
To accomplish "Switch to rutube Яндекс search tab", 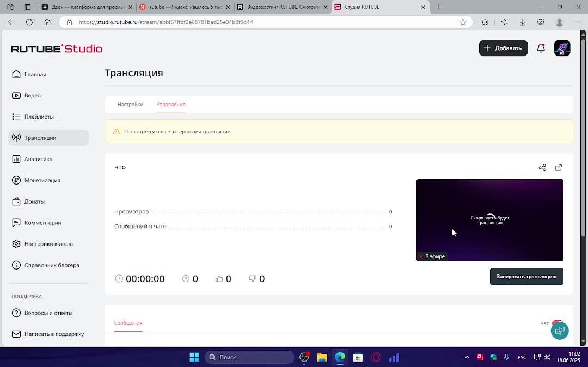I will [185, 7].
